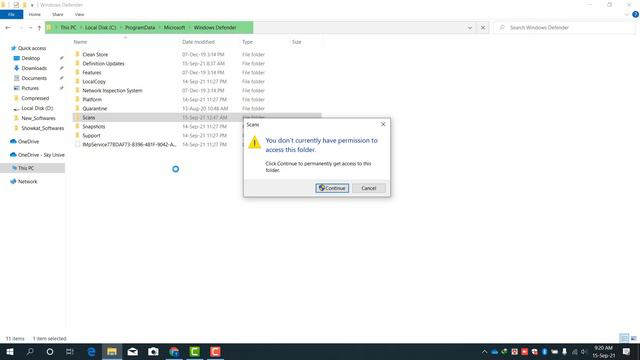This screenshot has height=360, width=640.
Task: Open OneDrive personal in sidebar
Action: pos(28,142)
